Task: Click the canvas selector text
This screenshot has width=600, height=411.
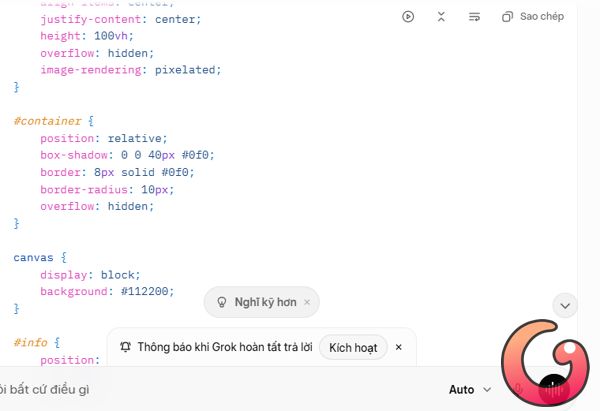Action: [33, 258]
